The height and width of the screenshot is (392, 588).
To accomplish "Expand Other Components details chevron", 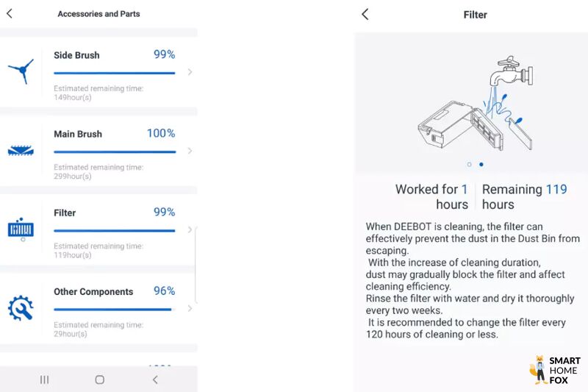I will point(190,308).
